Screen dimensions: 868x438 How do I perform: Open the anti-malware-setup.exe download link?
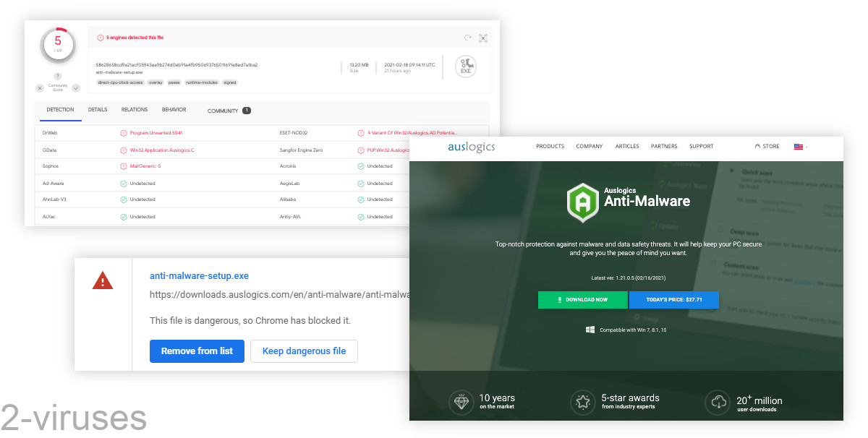pyautogui.click(x=199, y=275)
